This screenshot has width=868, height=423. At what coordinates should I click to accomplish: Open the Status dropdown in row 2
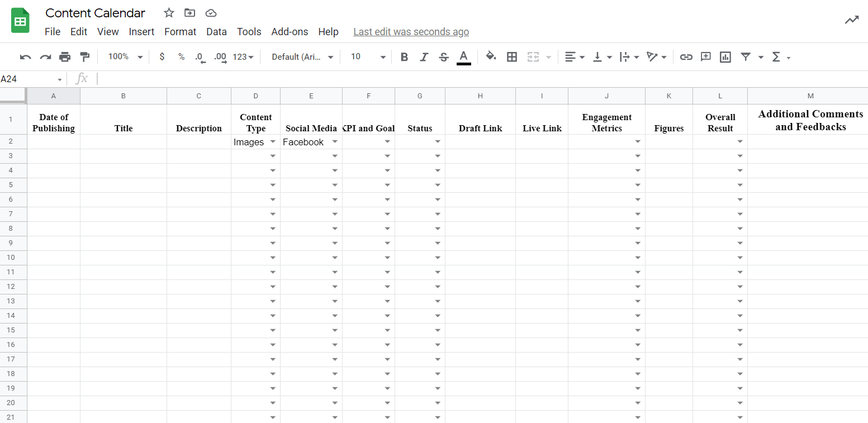click(438, 142)
